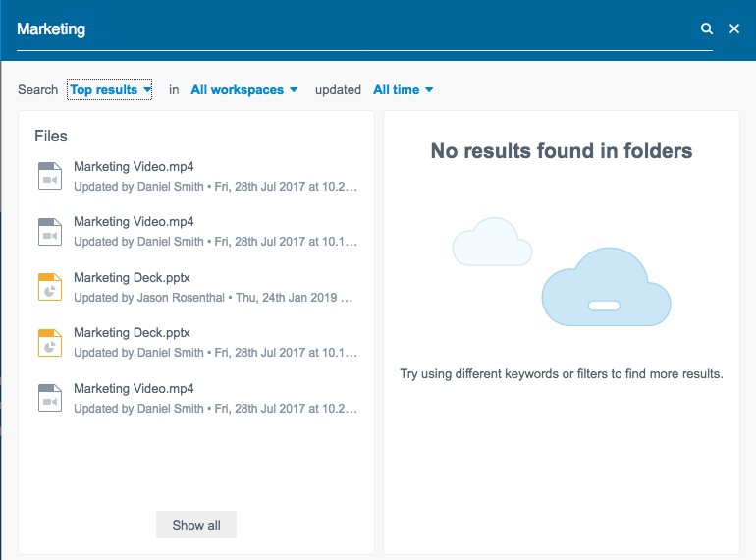Open Marketing Deck.pptx updated by Jason Rosenthal
756x560 pixels.
point(132,277)
